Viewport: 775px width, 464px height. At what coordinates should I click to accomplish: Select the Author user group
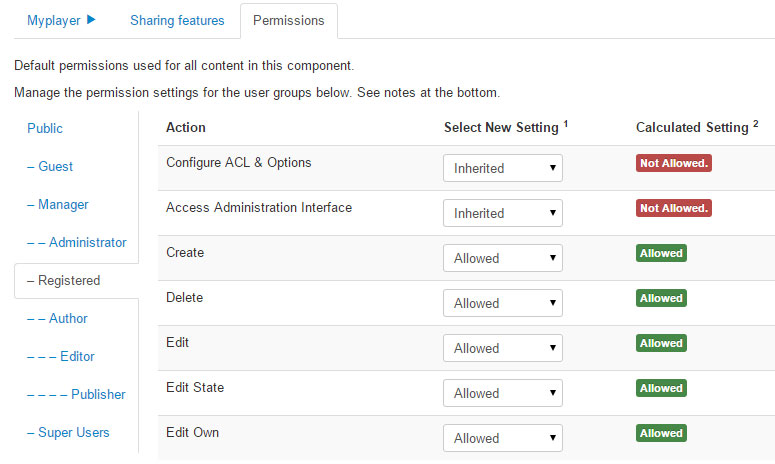pos(57,319)
